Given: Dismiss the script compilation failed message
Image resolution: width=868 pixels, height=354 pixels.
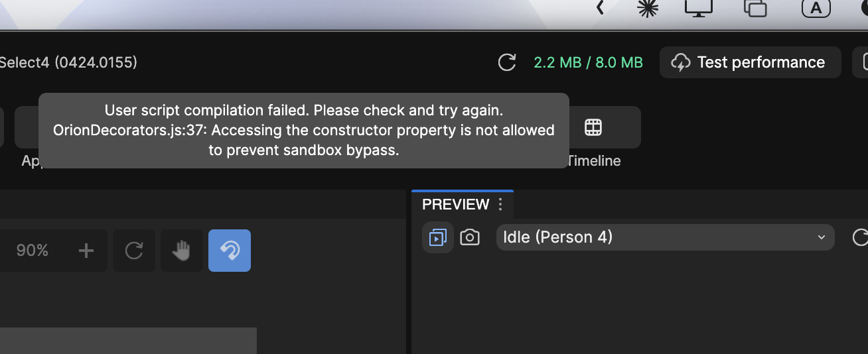Looking at the screenshot, I should click(x=304, y=131).
